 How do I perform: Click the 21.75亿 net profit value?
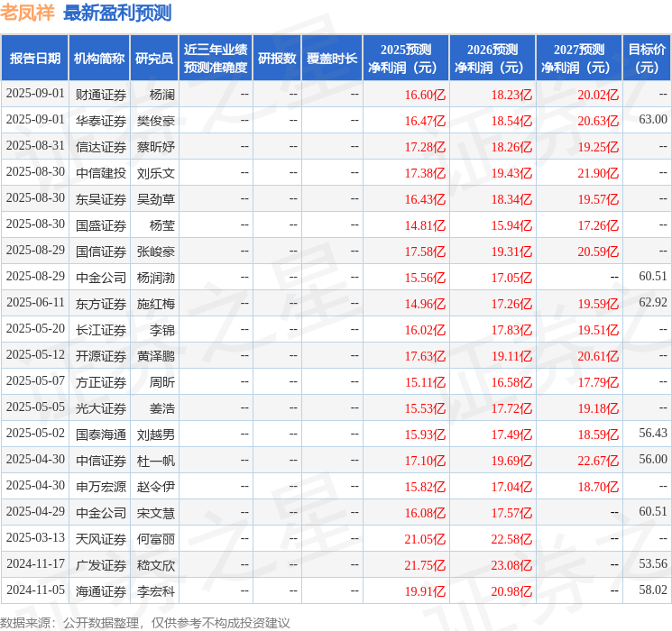(x=425, y=564)
